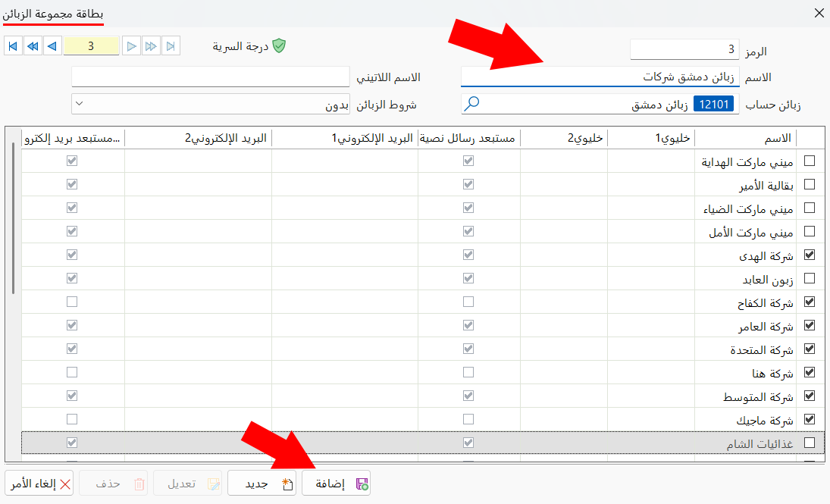830x504 pixels.
Task: Expand the شروط الزبائن dropdown
Action: pyautogui.click(x=80, y=104)
